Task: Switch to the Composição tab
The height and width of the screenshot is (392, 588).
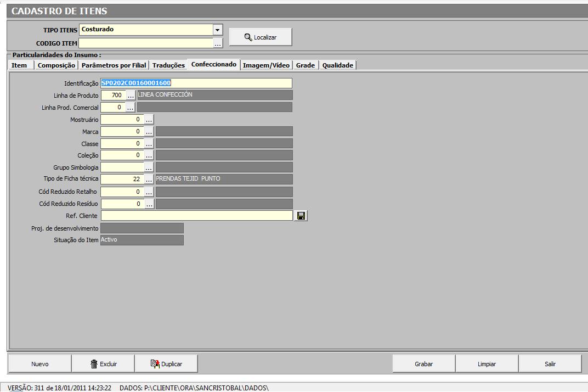Action: pos(56,65)
